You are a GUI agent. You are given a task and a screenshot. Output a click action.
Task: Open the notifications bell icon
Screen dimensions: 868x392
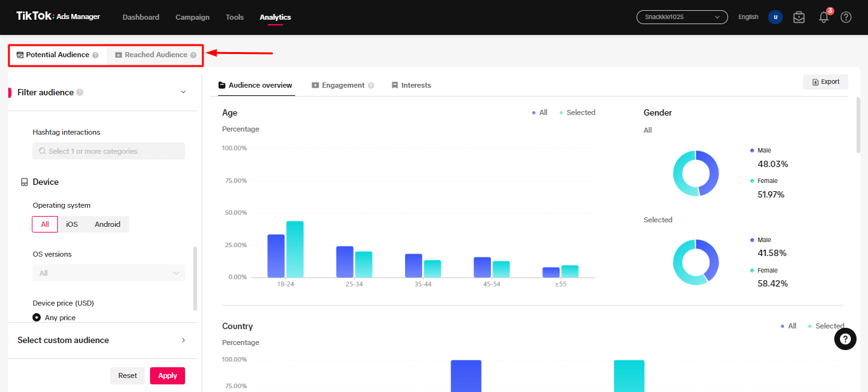[823, 17]
